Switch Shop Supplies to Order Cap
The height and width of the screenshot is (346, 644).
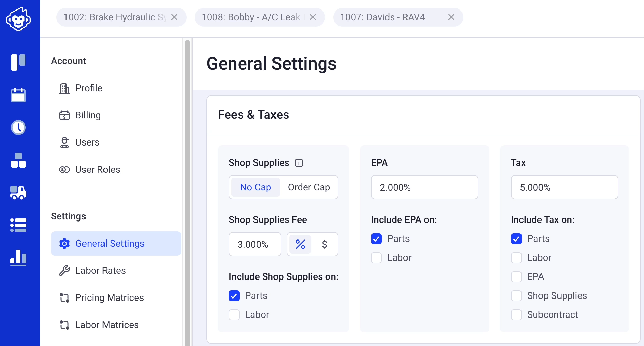pos(309,187)
